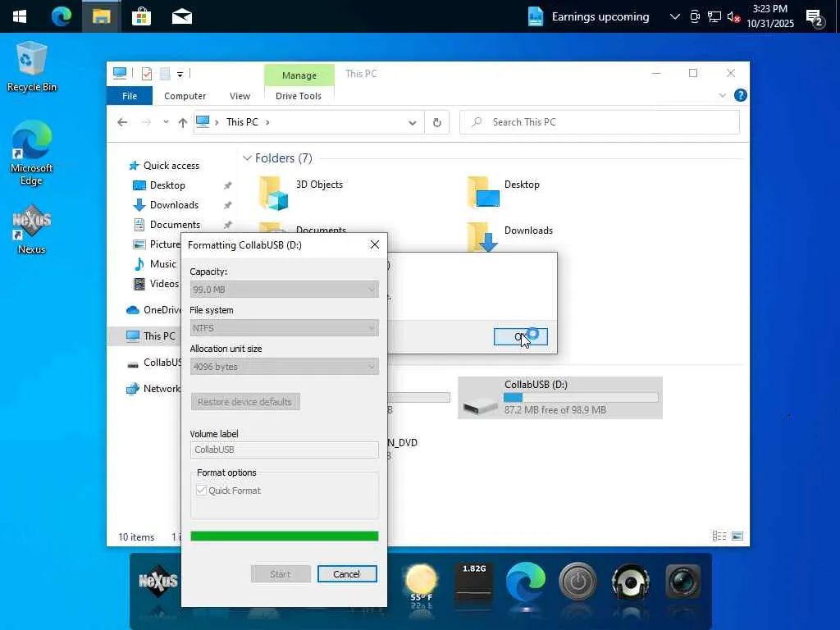Image resolution: width=840 pixels, height=630 pixels.
Task: Select Microsoft Edge desktop shortcut
Action: [32, 153]
